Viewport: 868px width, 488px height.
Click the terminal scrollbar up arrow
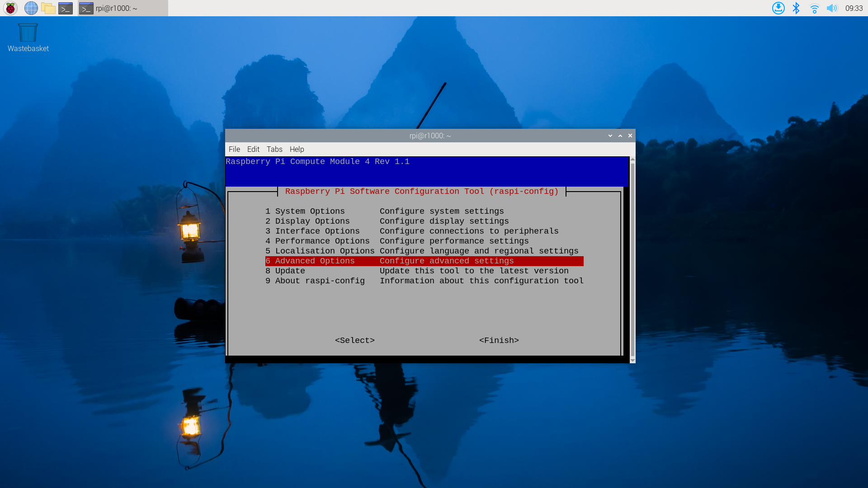632,159
